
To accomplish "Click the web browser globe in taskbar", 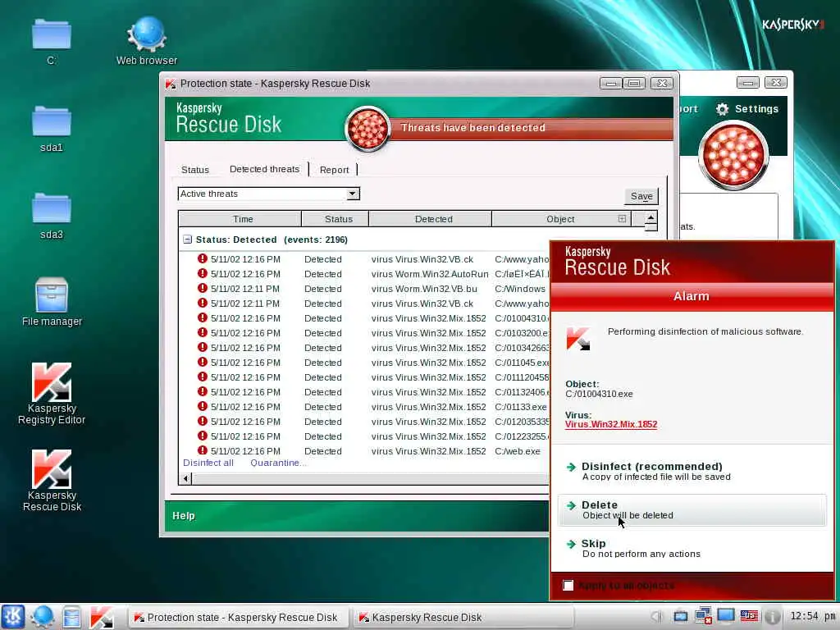I will (43, 617).
